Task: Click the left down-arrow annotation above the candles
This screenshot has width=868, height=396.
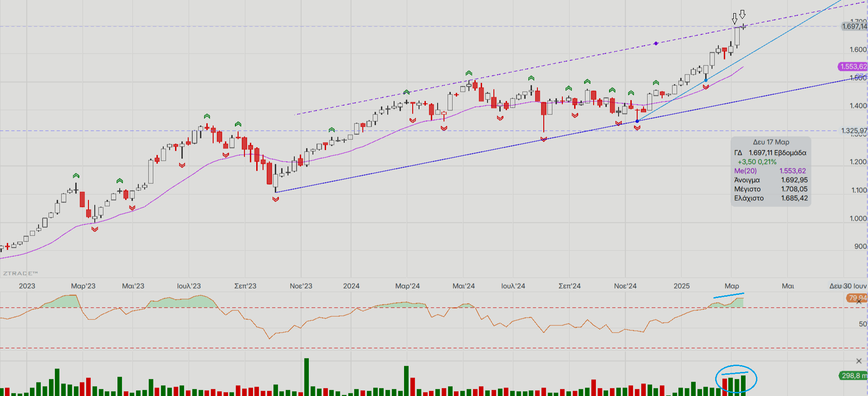Action: [x=735, y=19]
